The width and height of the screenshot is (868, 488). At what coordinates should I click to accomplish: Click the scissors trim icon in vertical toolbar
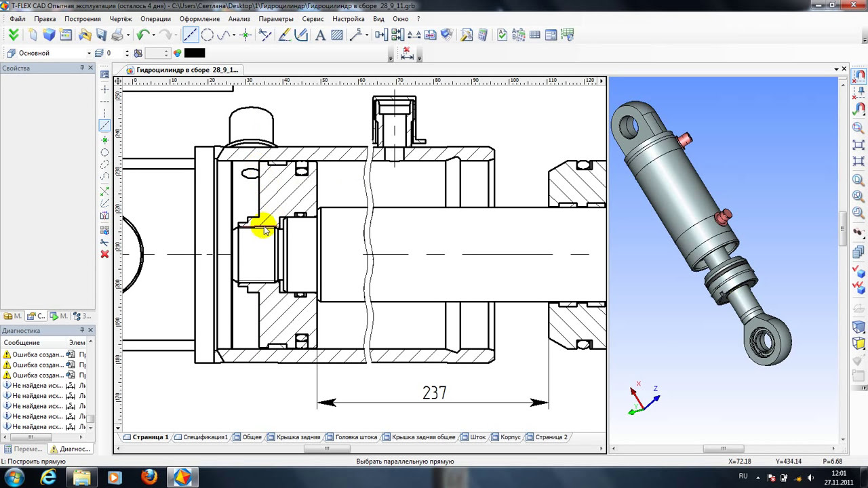(x=104, y=242)
